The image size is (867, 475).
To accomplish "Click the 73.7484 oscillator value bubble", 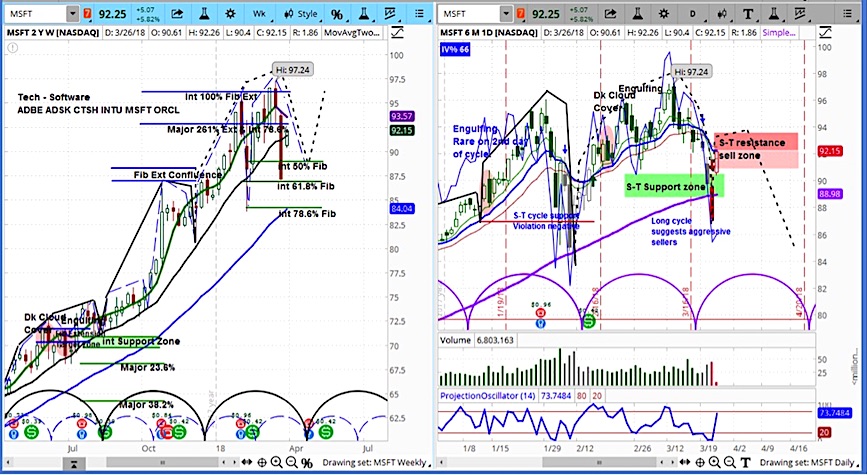I will (x=837, y=414).
